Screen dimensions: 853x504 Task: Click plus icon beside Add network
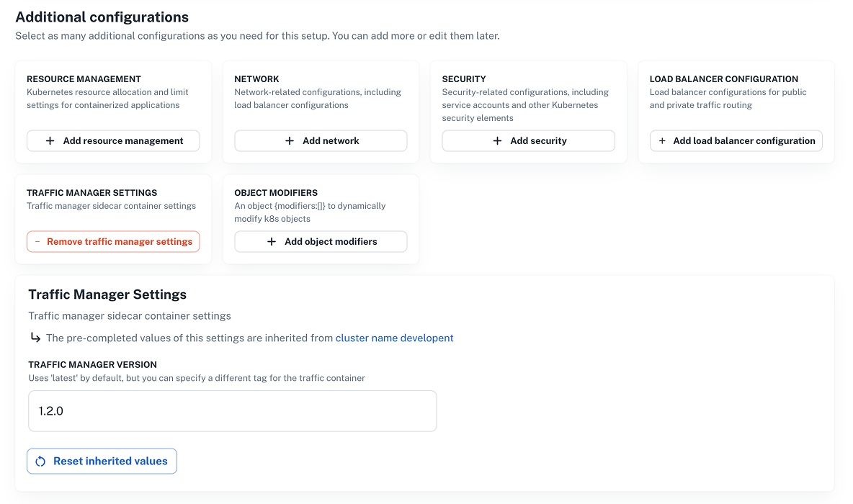[x=290, y=141]
